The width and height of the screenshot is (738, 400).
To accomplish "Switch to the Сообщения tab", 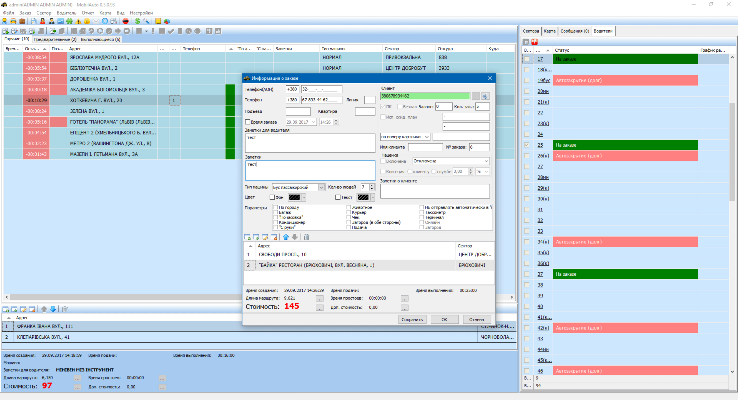I will click(576, 31).
